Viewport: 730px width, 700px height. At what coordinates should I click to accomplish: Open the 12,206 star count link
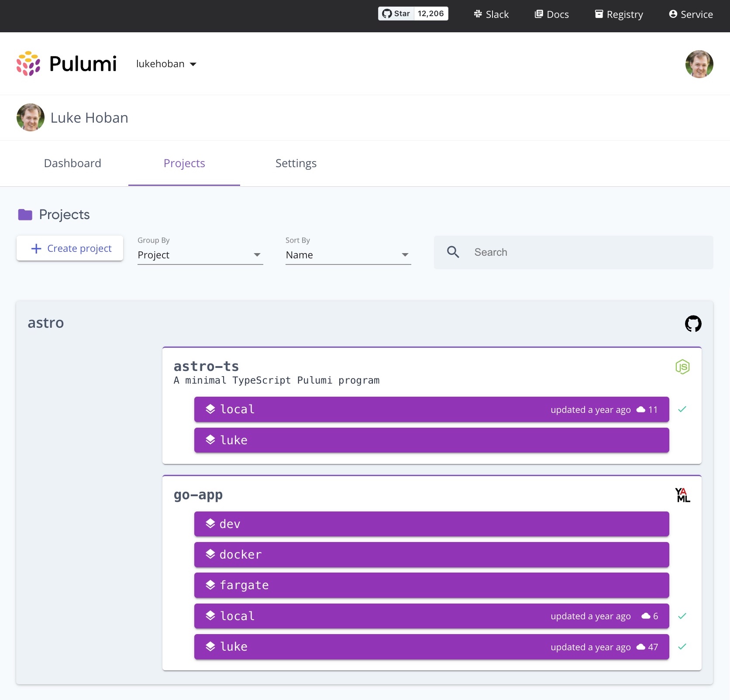pyautogui.click(x=431, y=14)
